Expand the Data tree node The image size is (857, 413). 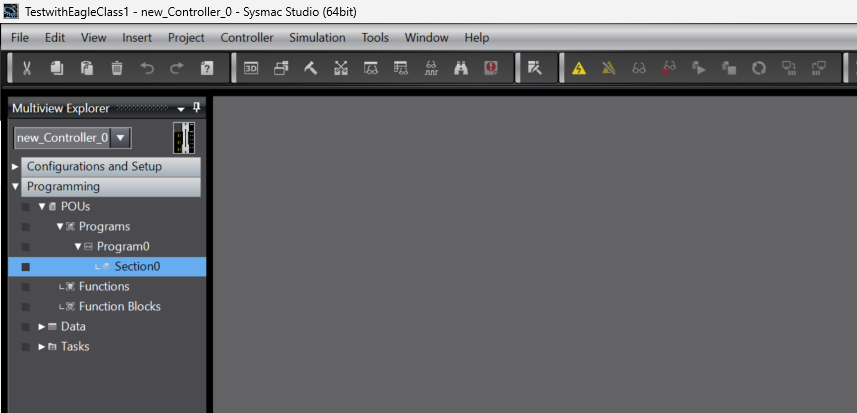(x=42, y=326)
